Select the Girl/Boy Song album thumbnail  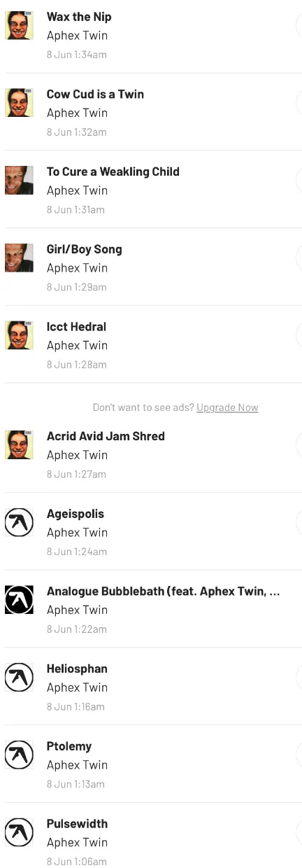pyautogui.click(x=19, y=258)
